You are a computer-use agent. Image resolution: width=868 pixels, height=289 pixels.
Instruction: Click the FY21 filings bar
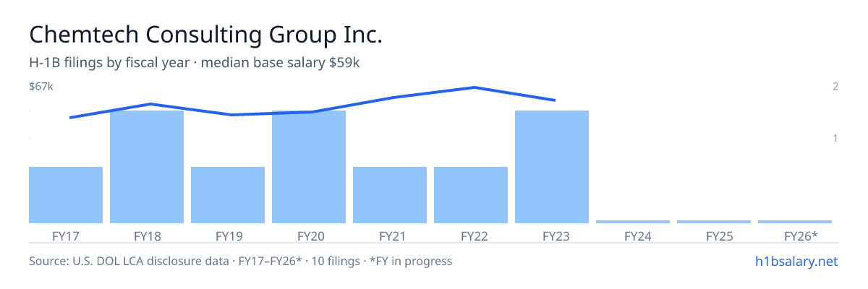point(390,195)
